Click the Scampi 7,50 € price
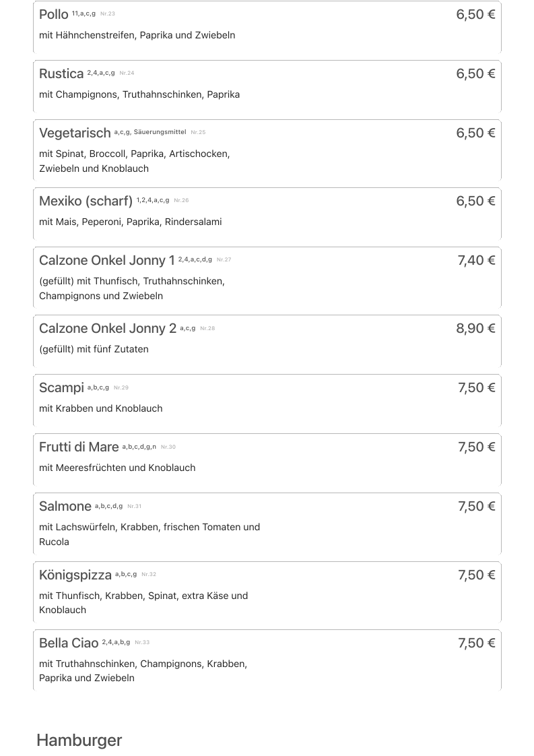534x756 pixels. coord(476,388)
